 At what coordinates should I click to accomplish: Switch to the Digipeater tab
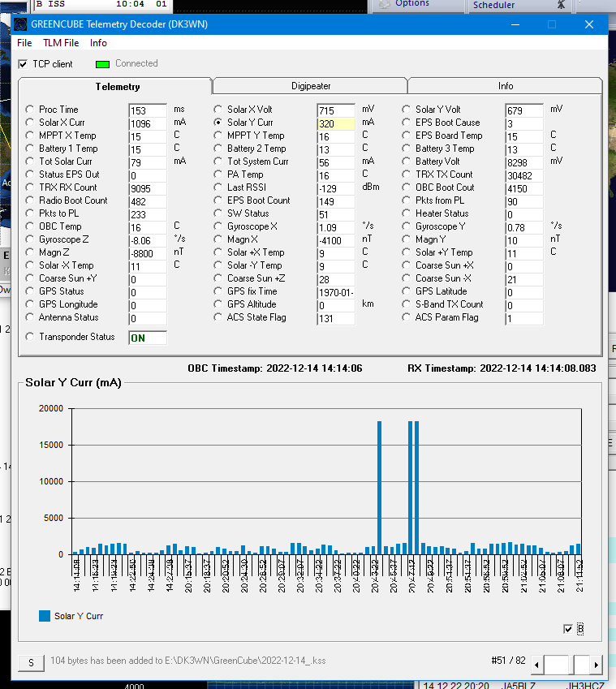311,86
